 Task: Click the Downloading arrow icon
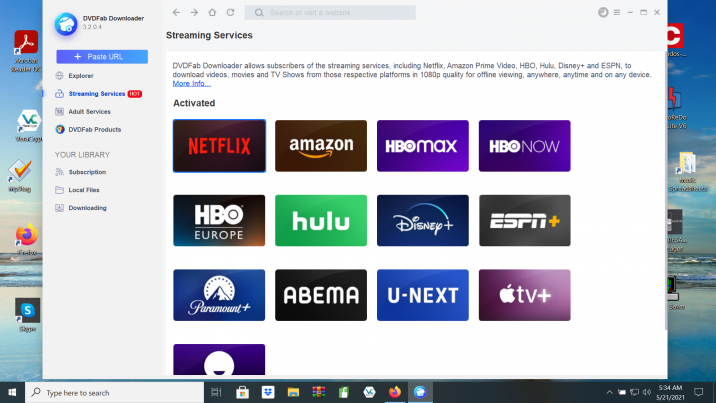[59, 208]
